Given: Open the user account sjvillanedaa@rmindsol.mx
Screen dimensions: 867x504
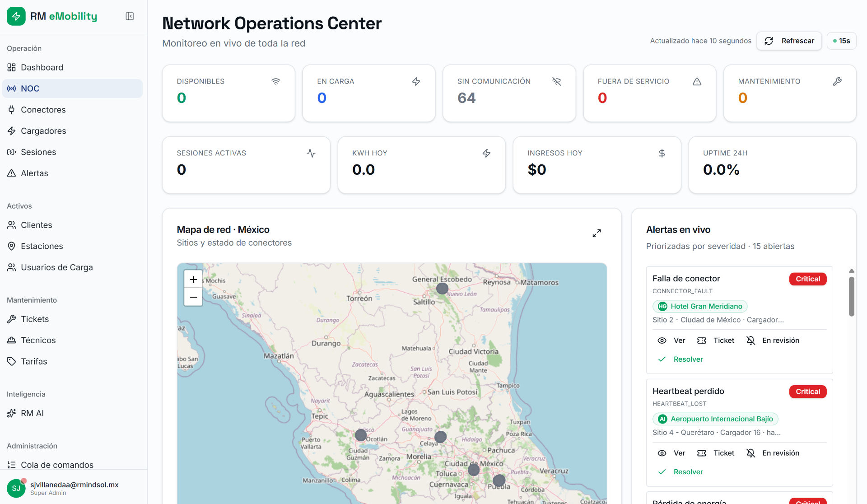Looking at the screenshot, I should click(74, 485).
